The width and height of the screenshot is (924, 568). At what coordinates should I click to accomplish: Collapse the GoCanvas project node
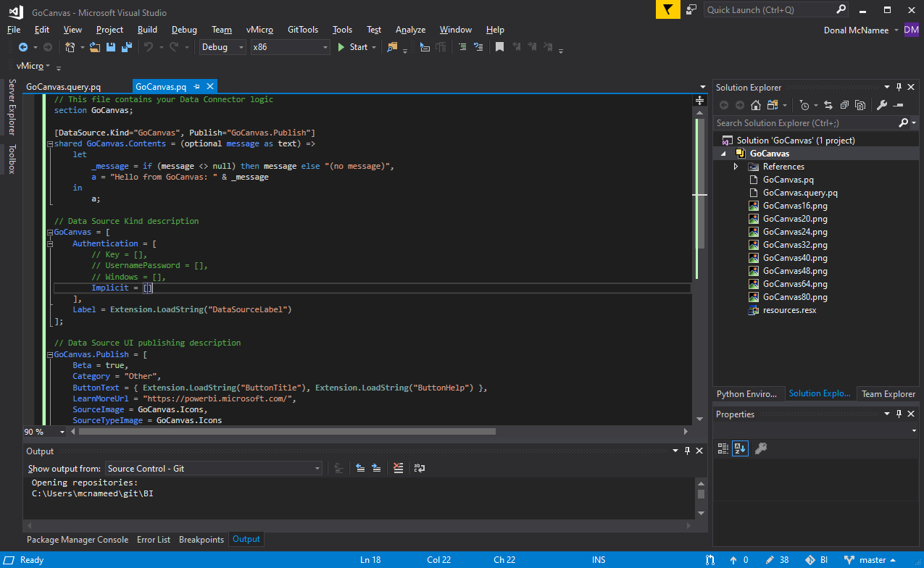point(723,154)
